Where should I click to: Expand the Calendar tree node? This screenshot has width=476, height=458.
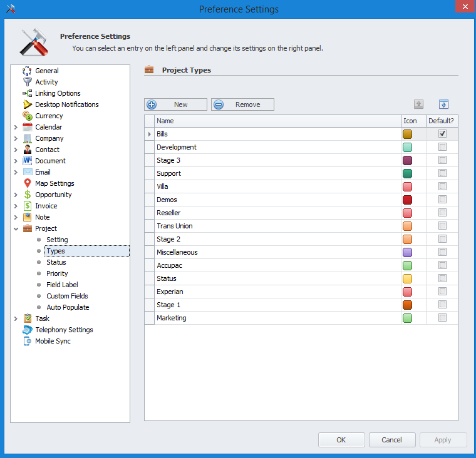tap(16, 127)
